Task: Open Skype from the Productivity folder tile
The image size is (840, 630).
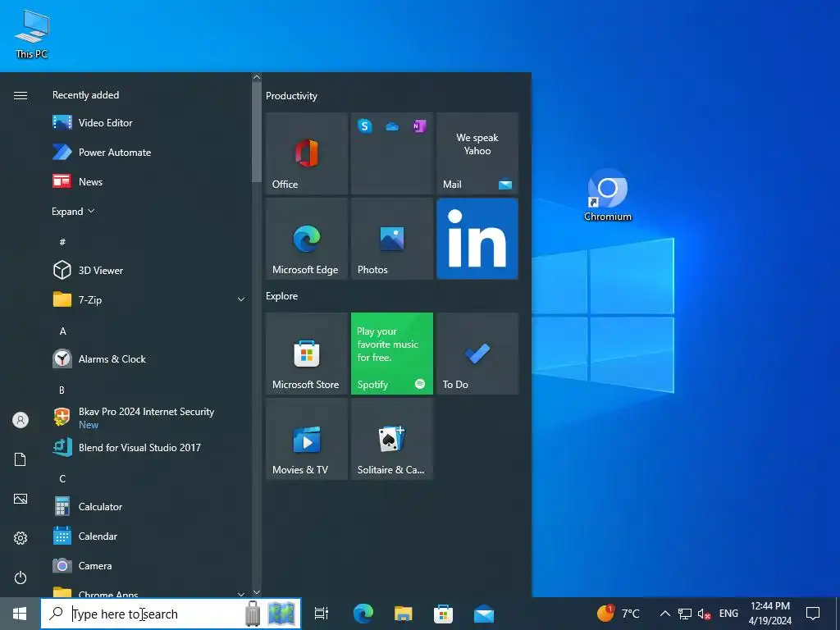Action: 365,126
